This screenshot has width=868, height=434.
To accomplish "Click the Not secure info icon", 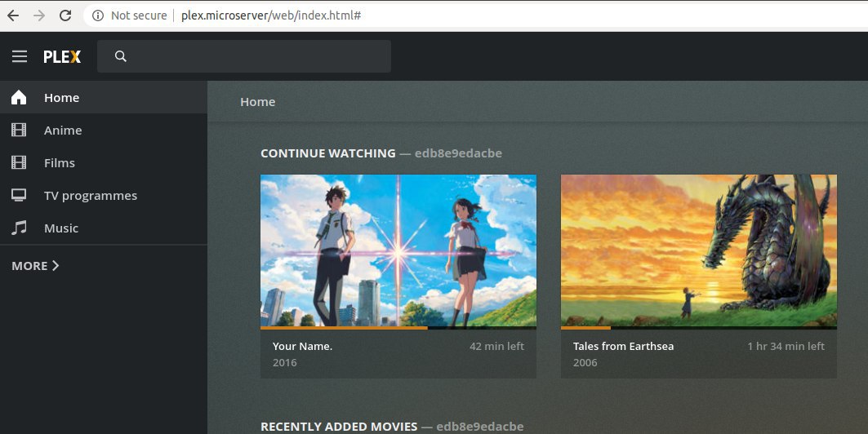I will [98, 15].
